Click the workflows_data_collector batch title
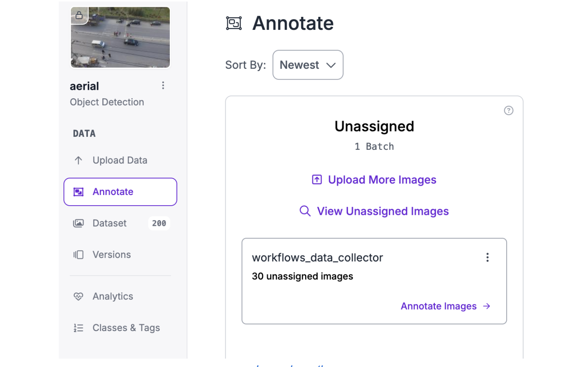Viewport: 588px width, 367px height. click(317, 258)
